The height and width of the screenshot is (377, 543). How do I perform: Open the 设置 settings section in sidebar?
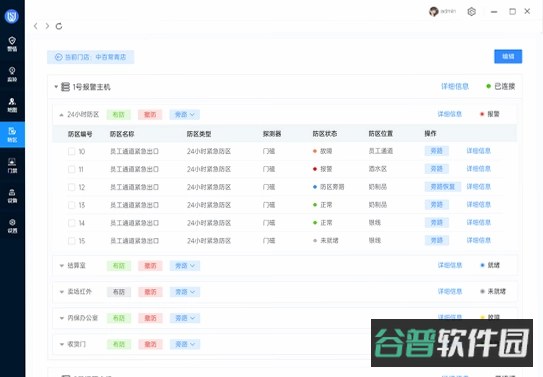pos(12,226)
